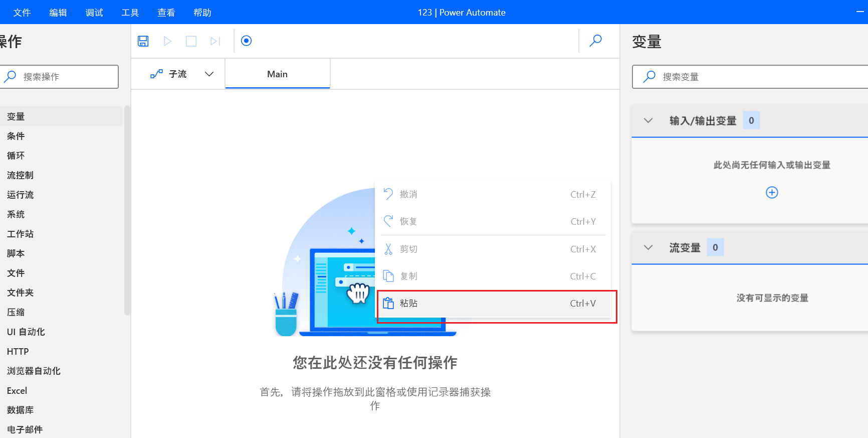Choose 恢复 in context menu
Image resolution: width=868 pixels, height=438 pixels.
(494, 221)
